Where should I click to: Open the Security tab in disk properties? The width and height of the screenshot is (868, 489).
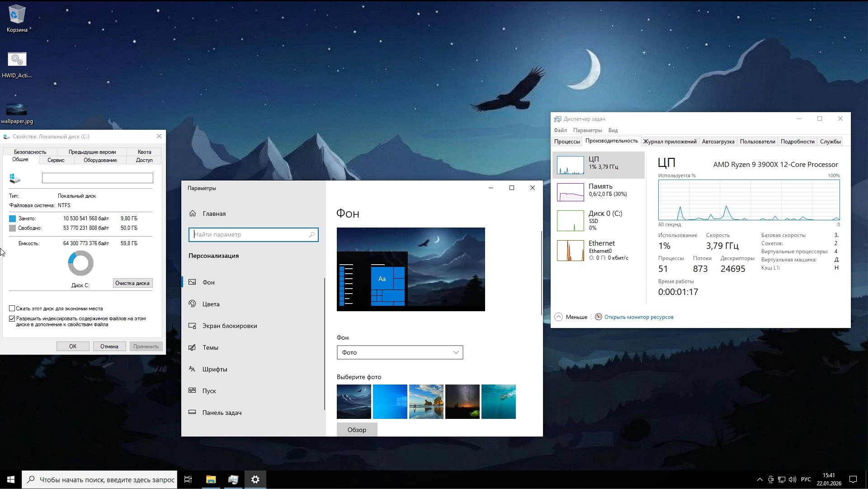(x=30, y=152)
